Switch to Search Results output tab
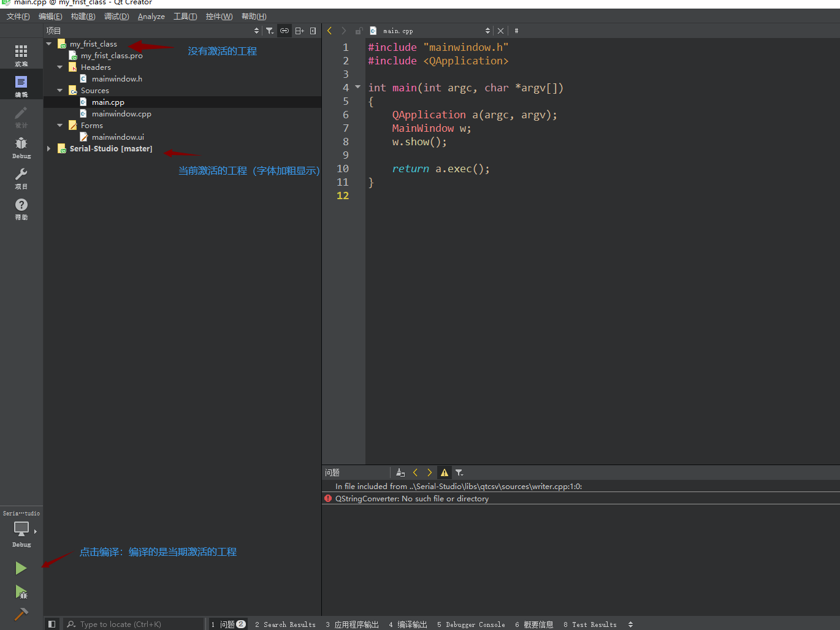 coord(285,624)
